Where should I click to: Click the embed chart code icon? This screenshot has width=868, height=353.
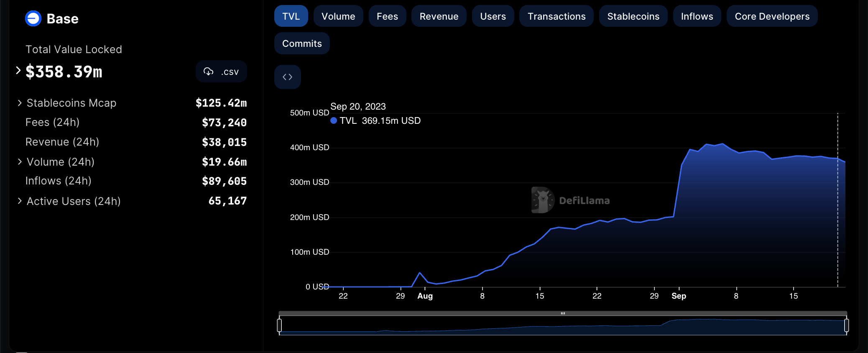tap(288, 77)
